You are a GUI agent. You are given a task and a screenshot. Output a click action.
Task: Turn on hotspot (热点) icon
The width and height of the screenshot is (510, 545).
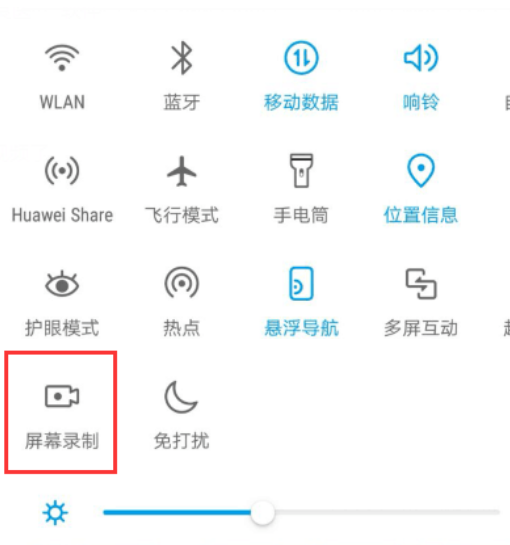tap(181, 283)
